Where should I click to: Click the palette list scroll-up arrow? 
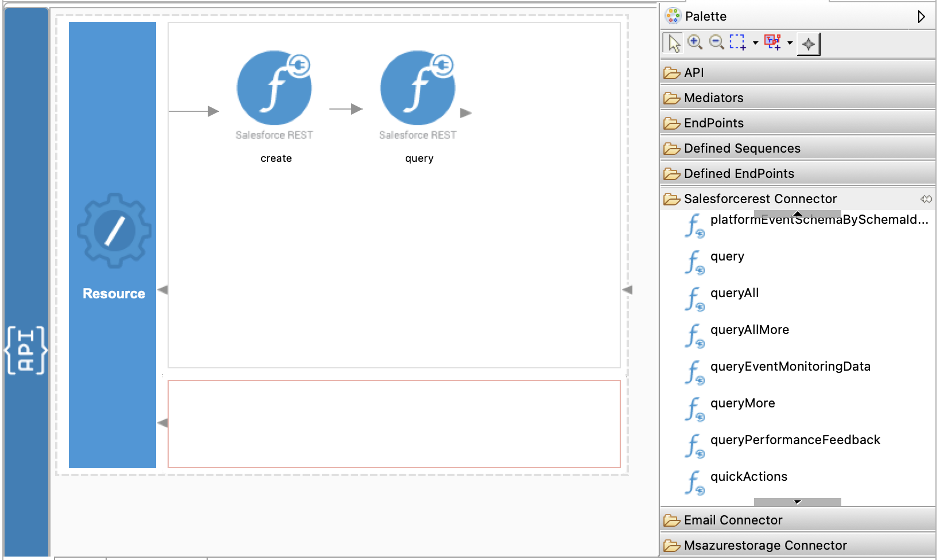point(798,214)
